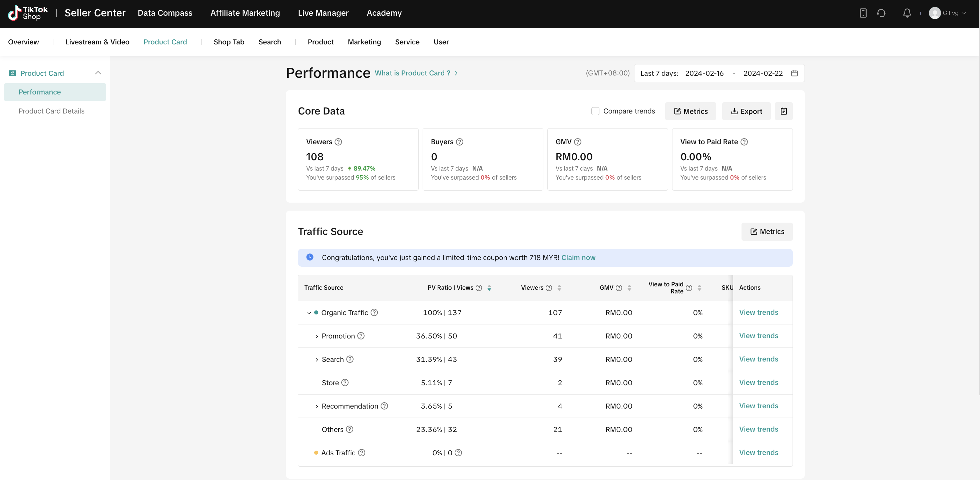The height and width of the screenshot is (480, 980).
Task: Collapse Product Card sidebar section
Action: click(x=98, y=73)
